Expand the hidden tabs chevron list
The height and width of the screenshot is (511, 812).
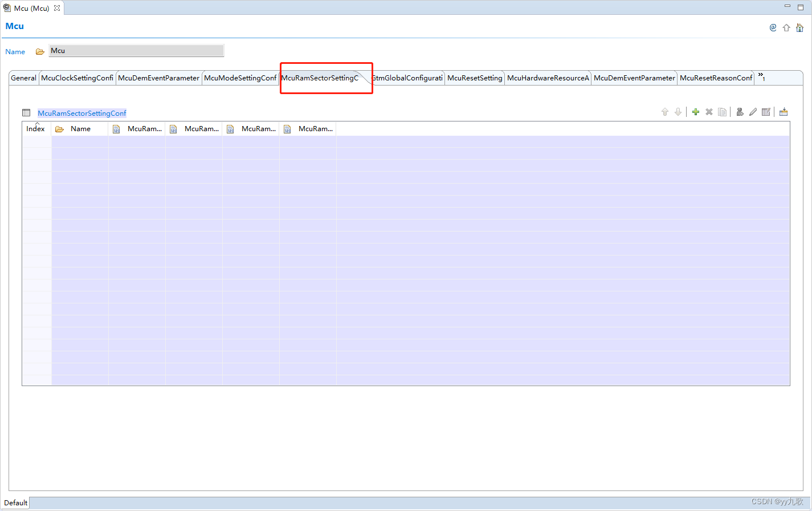pyautogui.click(x=761, y=77)
